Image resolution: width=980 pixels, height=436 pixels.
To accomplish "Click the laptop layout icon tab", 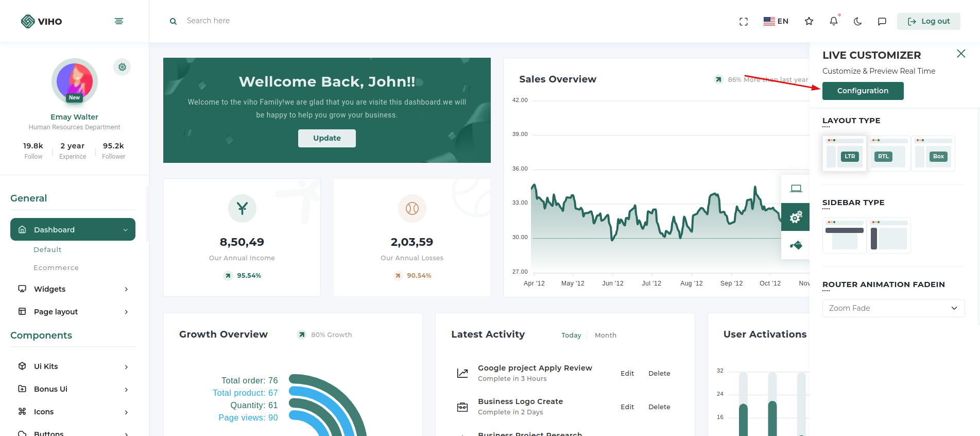I will tap(796, 189).
